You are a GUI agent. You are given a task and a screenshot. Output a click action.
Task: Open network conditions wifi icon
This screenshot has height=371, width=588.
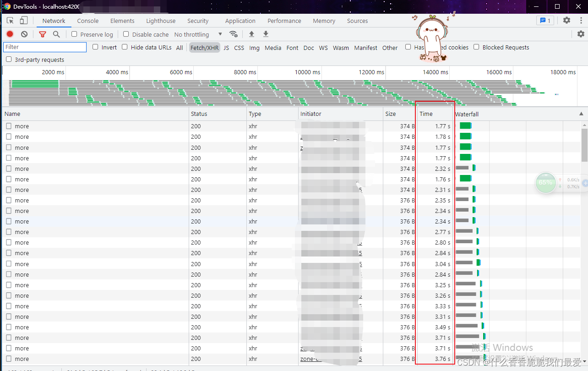point(234,34)
